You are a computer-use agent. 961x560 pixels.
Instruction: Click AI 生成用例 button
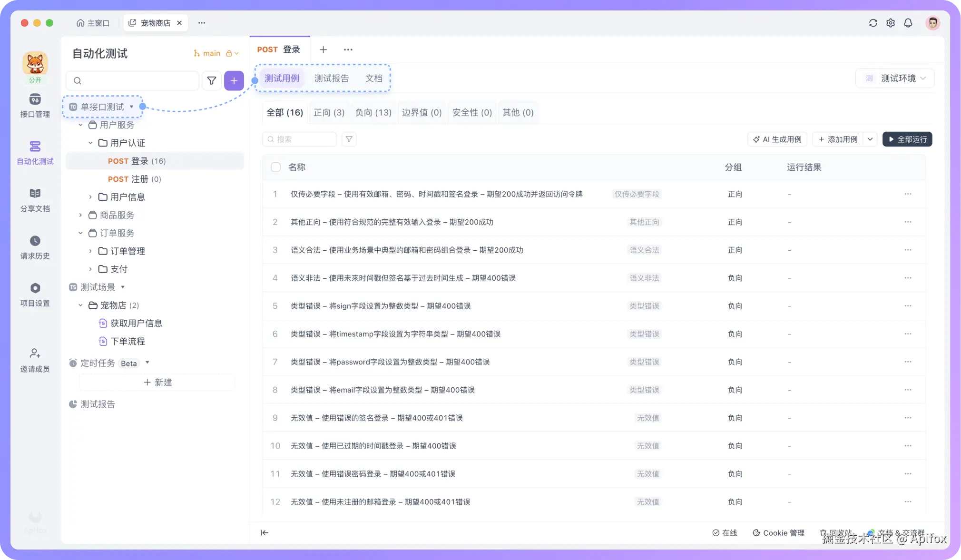[x=777, y=139]
